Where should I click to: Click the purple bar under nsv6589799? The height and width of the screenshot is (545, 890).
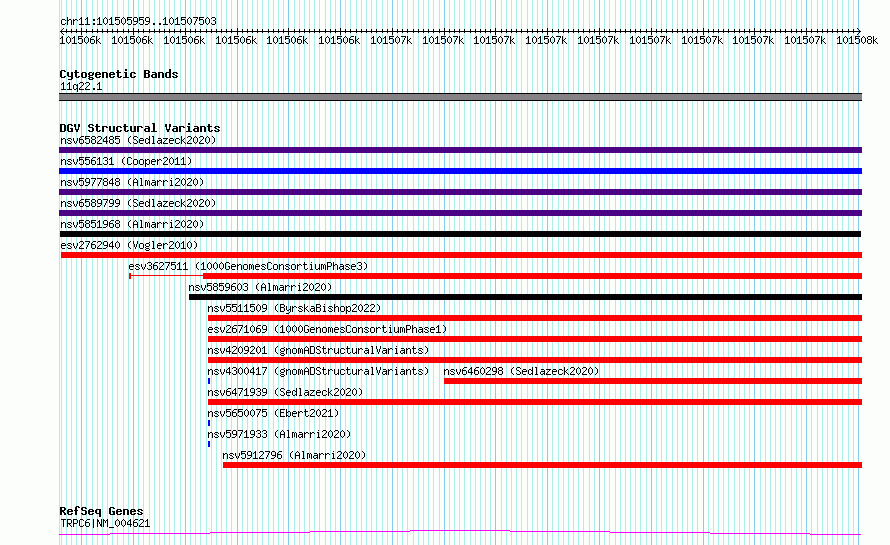(x=460, y=213)
